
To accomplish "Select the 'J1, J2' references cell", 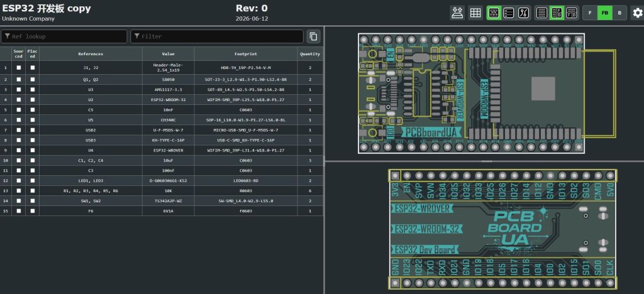I will point(91,68).
